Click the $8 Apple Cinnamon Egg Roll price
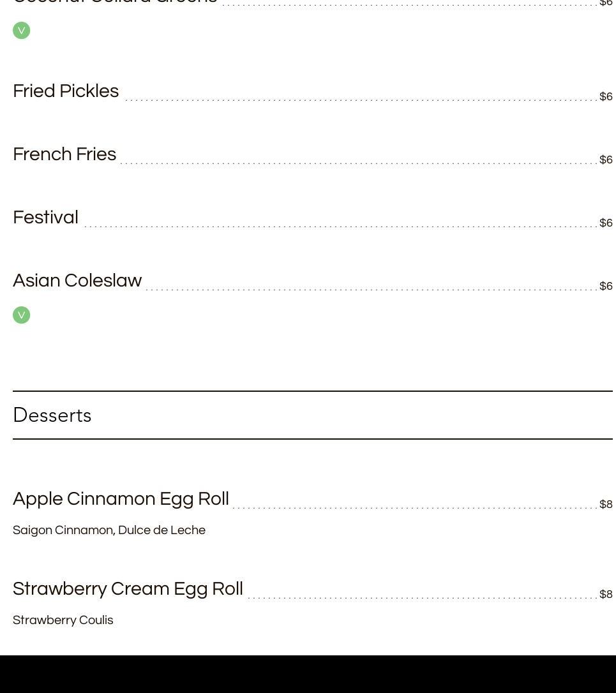The image size is (616, 693). [x=606, y=505]
